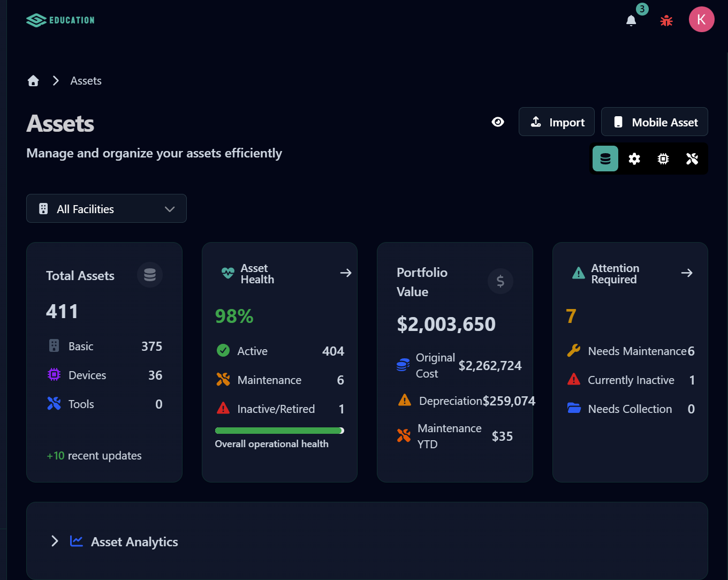Select the database stack view tab

pyautogui.click(x=605, y=159)
